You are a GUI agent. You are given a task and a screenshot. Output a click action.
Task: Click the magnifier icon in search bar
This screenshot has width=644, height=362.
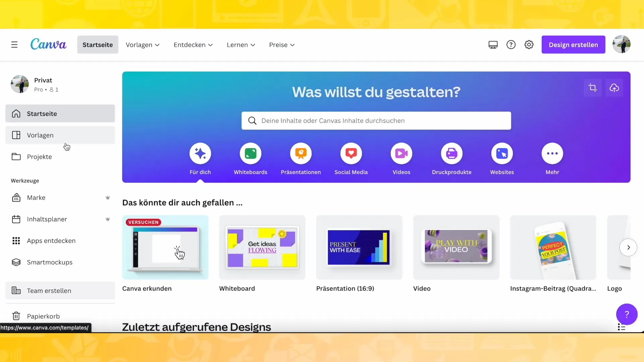click(252, 121)
